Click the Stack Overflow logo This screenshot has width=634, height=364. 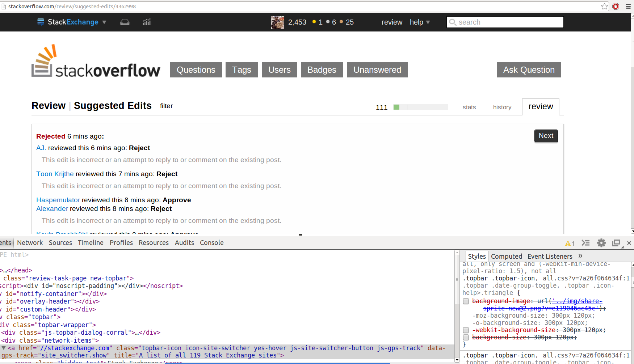pos(96,61)
